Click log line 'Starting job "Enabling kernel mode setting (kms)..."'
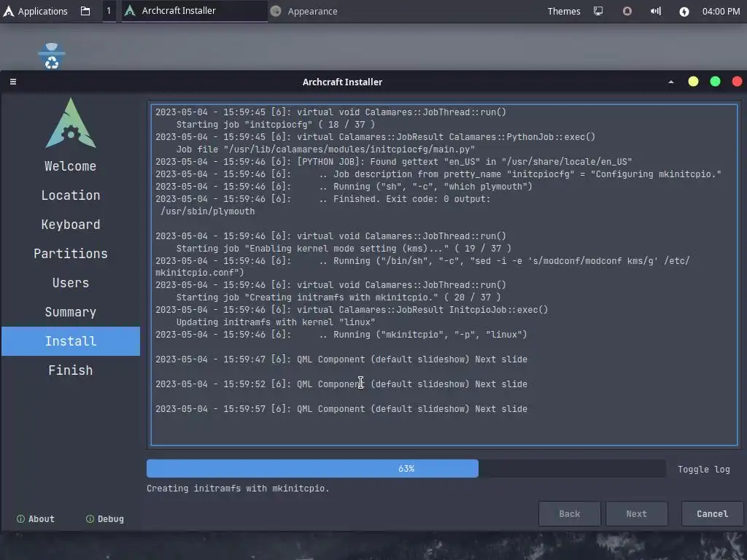Screen dimensions: 747x560 point(344,249)
